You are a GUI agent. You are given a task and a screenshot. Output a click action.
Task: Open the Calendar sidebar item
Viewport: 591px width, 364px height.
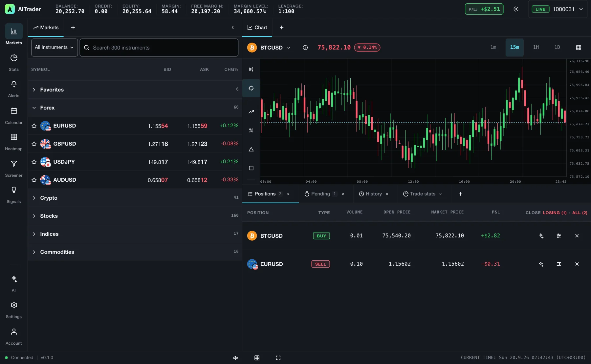point(14,115)
